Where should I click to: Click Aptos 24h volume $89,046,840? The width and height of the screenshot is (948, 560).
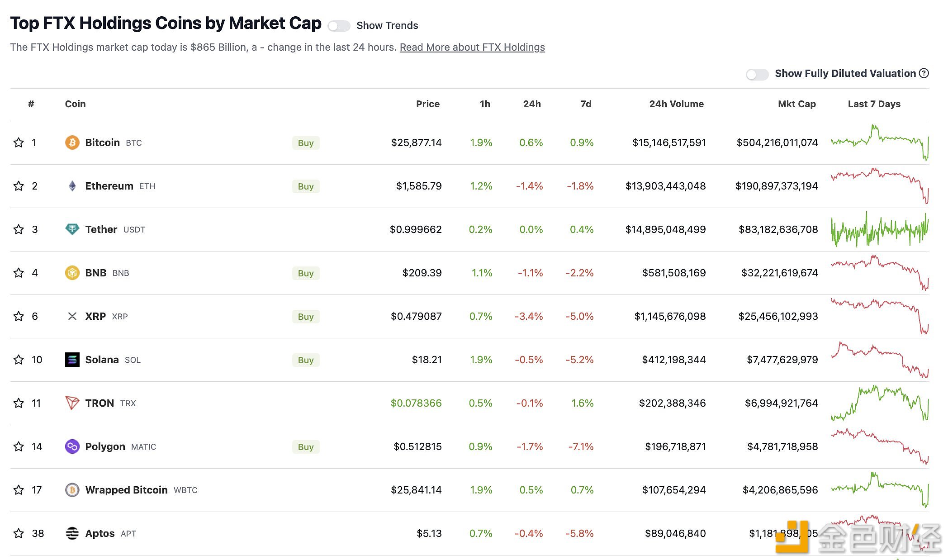pyautogui.click(x=675, y=533)
